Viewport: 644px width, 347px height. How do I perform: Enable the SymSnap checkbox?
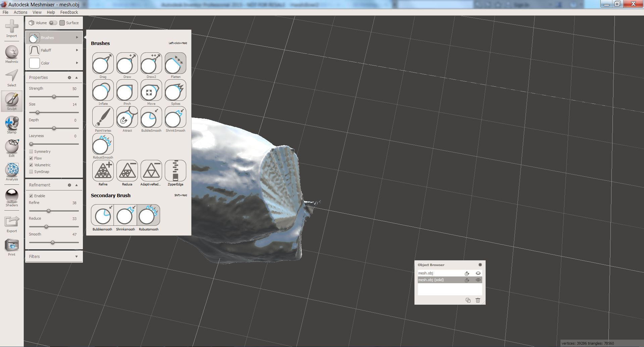31,172
